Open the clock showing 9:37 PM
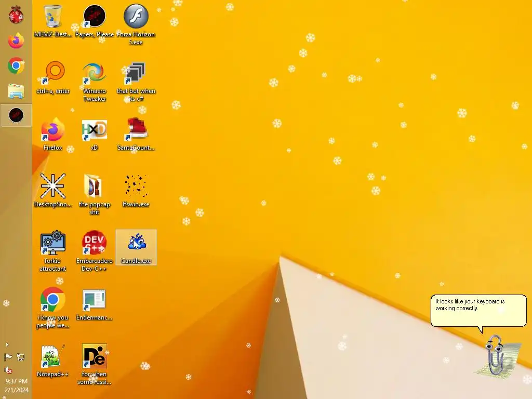The width and height of the screenshot is (532, 399). pos(16,385)
